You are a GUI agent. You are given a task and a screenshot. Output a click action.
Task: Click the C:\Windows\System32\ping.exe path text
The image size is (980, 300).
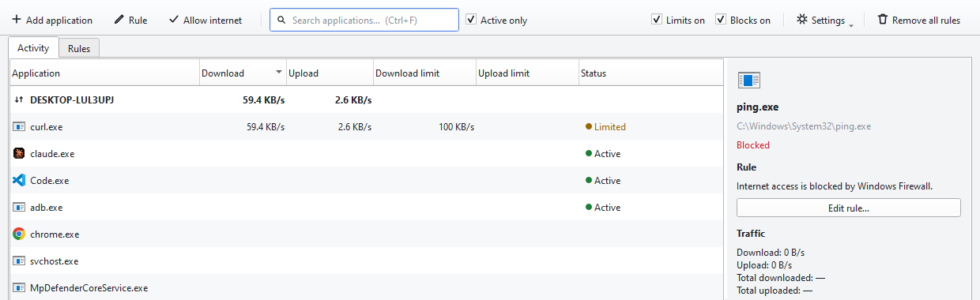coord(804,126)
